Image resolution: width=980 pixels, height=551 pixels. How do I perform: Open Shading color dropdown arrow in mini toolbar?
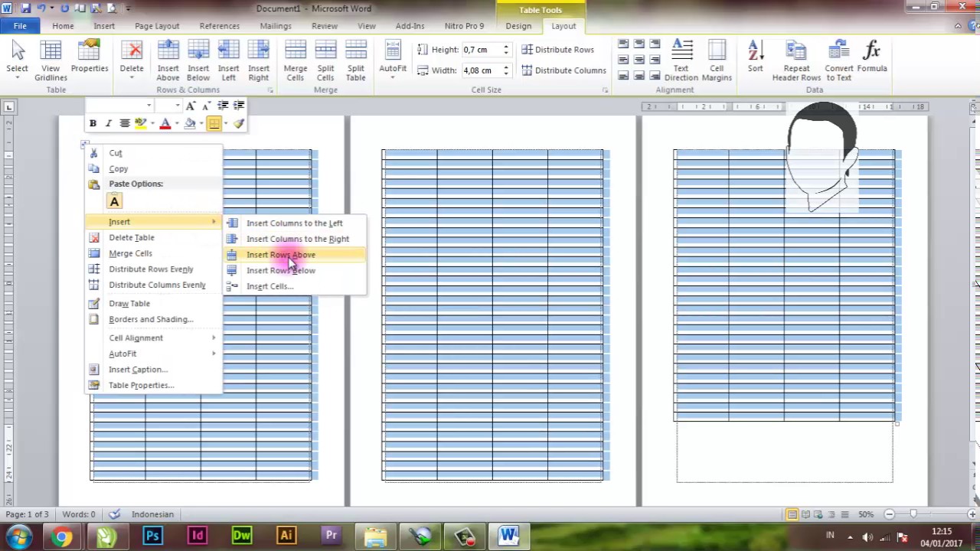coord(201,123)
